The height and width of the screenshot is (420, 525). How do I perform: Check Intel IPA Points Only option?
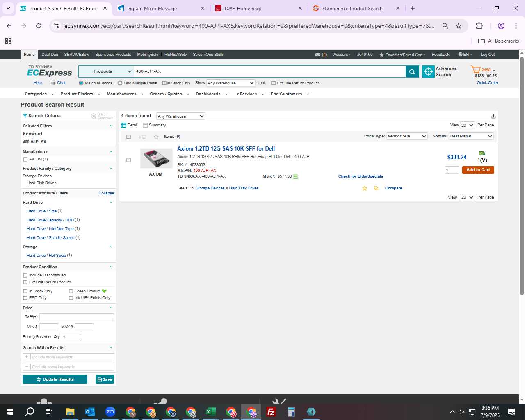point(71,298)
